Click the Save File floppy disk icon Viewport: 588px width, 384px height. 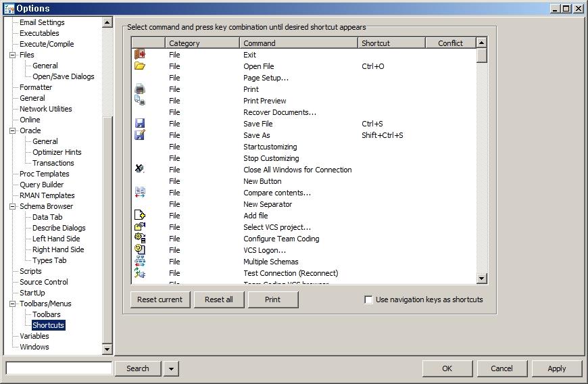[x=140, y=124]
